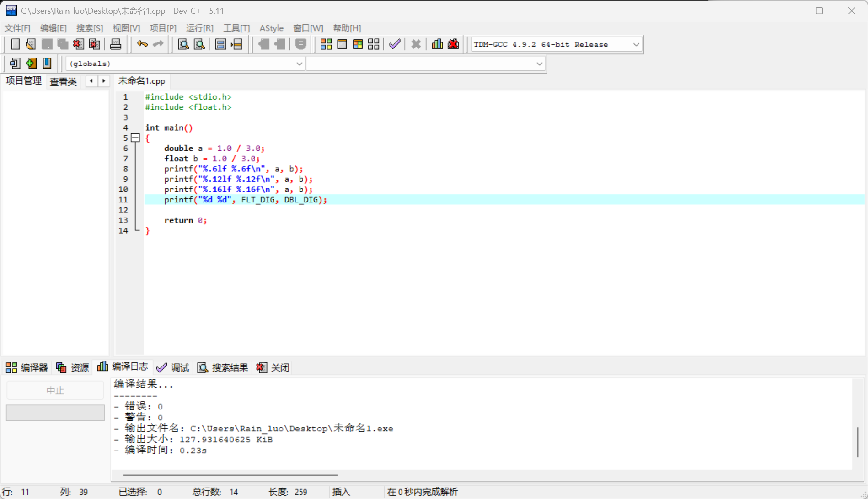Select the 编译日志 bottom tab
This screenshot has height=499, width=868.
tap(123, 366)
